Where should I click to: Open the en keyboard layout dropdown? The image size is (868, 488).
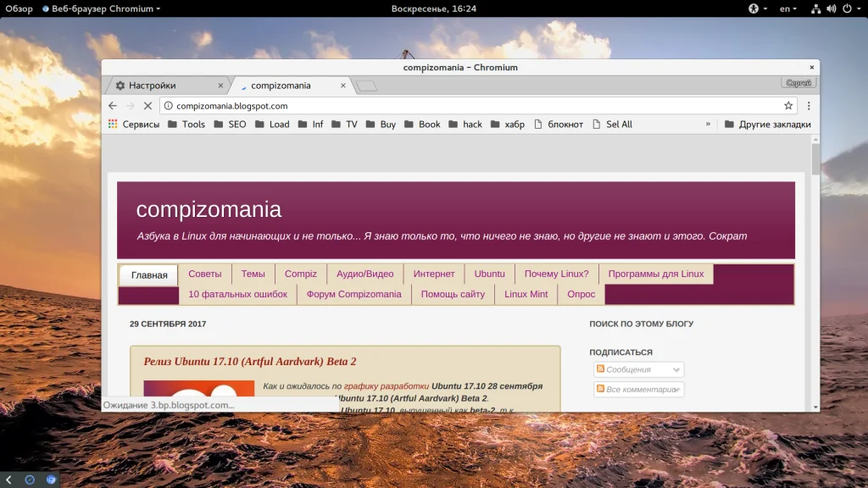(x=788, y=8)
